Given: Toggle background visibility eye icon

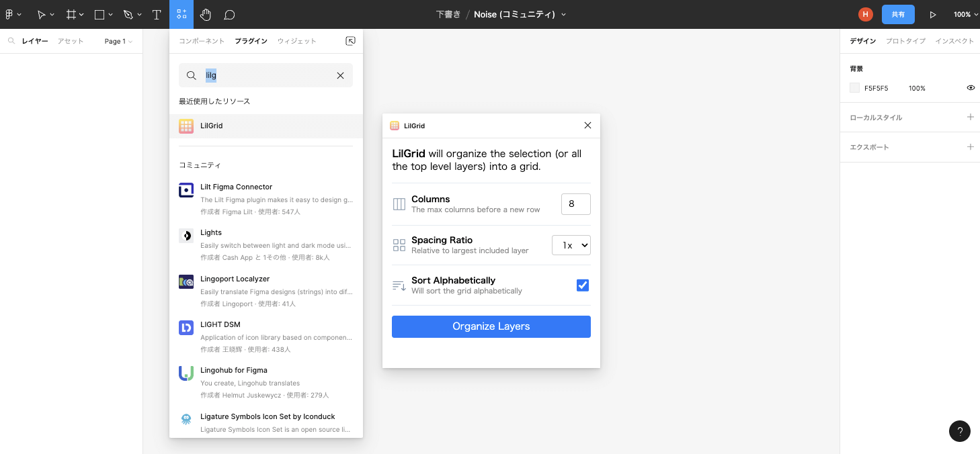Looking at the screenshot, I should pos(971,88).
